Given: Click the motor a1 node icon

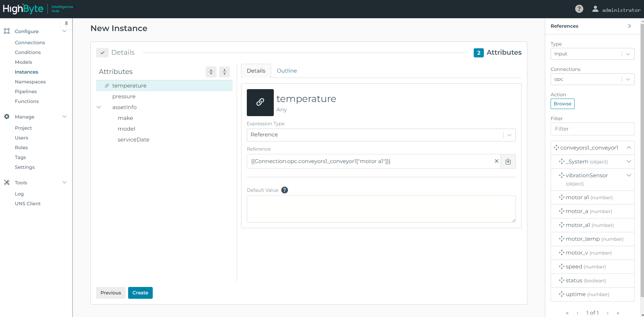Looking at the screenshot, I should (x=562, y=197).
